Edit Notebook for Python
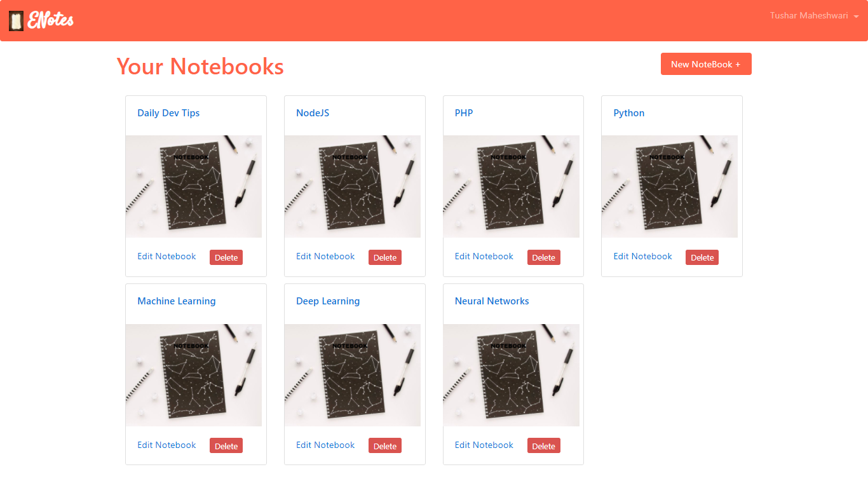Screen dimensions: 868x488 coord(642,256)
